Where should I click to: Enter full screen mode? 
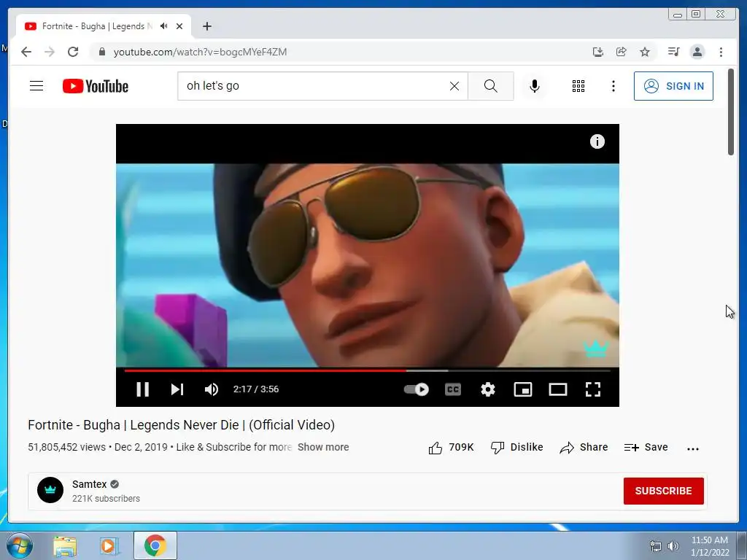tap(592, 389)
